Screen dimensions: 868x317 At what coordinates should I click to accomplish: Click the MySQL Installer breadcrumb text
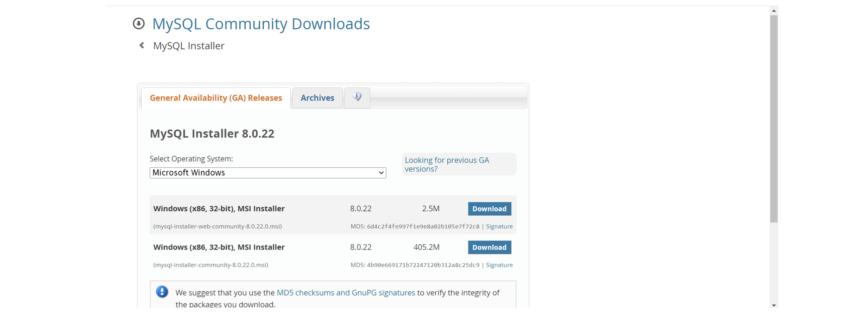tap(189, 46)
